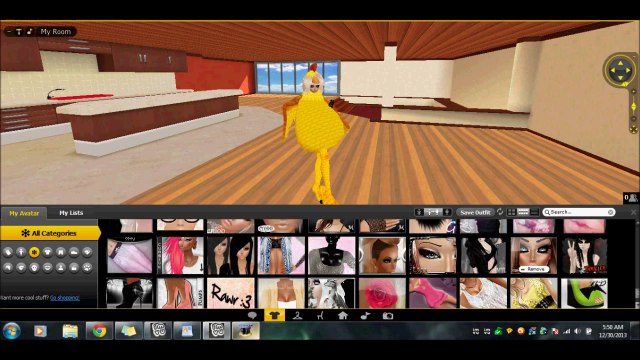Screen dimensions: 640x360
Task: Click the Remove button on the face thumbnail
Action: tap(533, 269)
